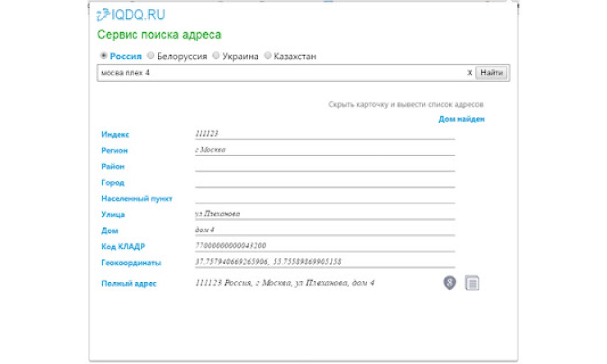Select the Россия radio button
The width and height of the screenshot is (607, 364).
(x=103, y=56)
